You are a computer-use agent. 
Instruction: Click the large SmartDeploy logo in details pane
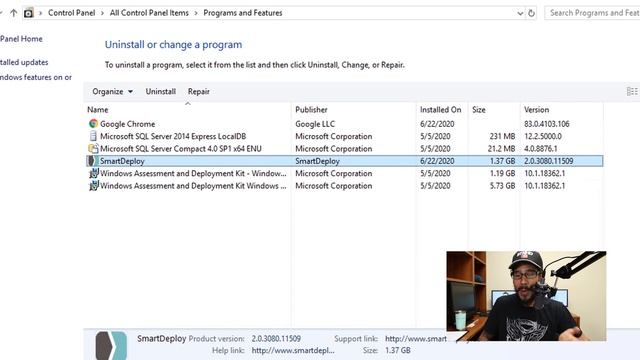click(x=111, y=345)
